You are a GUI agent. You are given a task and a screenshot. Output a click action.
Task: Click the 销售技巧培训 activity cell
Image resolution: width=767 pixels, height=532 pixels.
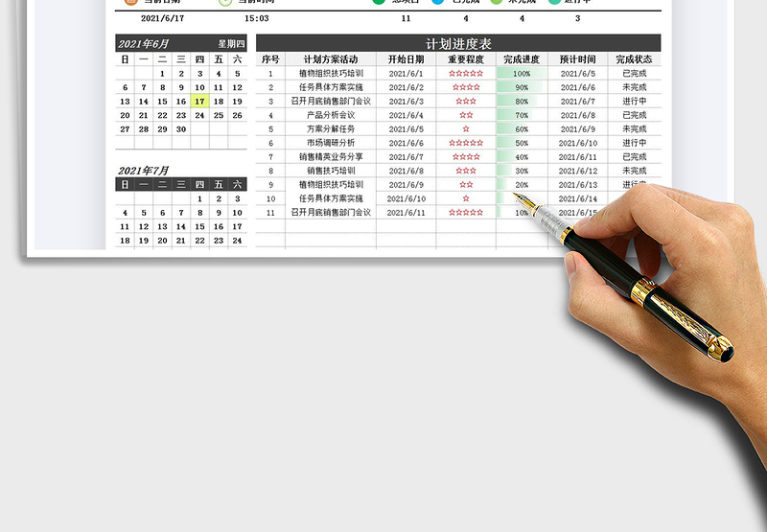(x=331, y=171)
